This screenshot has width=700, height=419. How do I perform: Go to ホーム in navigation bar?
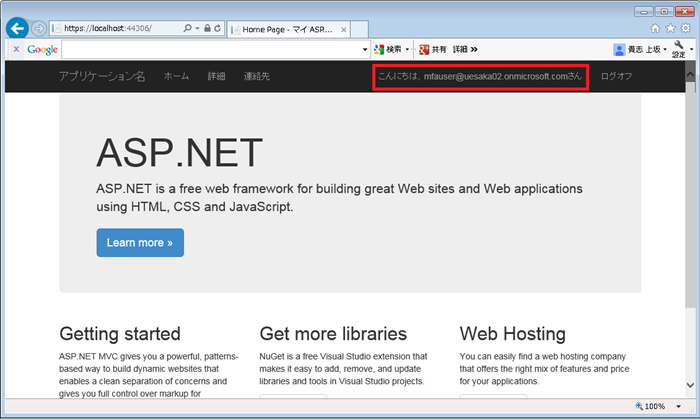(176, 76)
